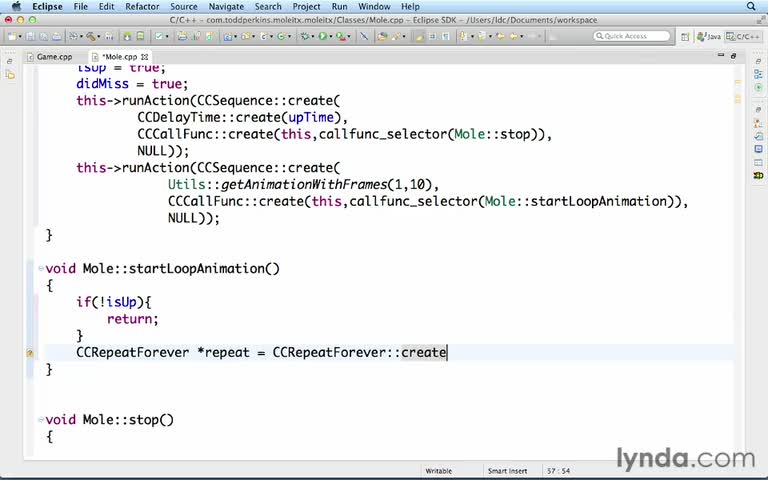Click the New file toolbar icon
This screenshot has width=768, height=480.
(11, 37)
